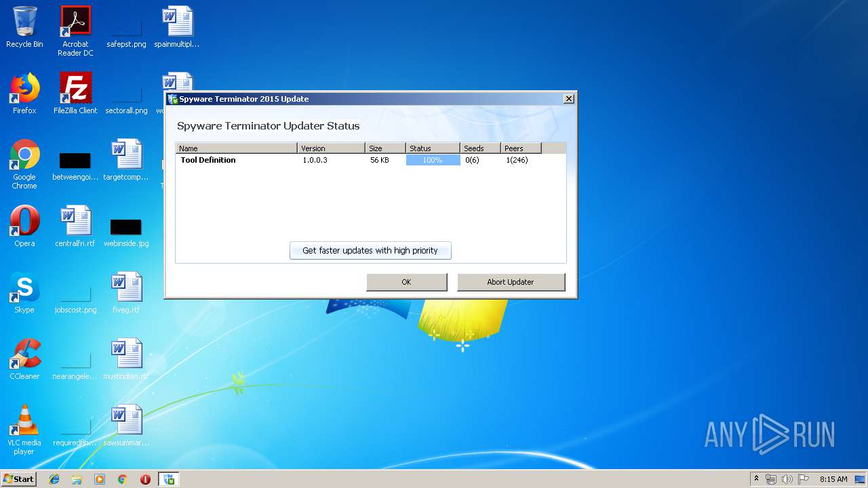
Task: Open Internet Explorer from the taskbar
Action: click(x=54, y=479)
